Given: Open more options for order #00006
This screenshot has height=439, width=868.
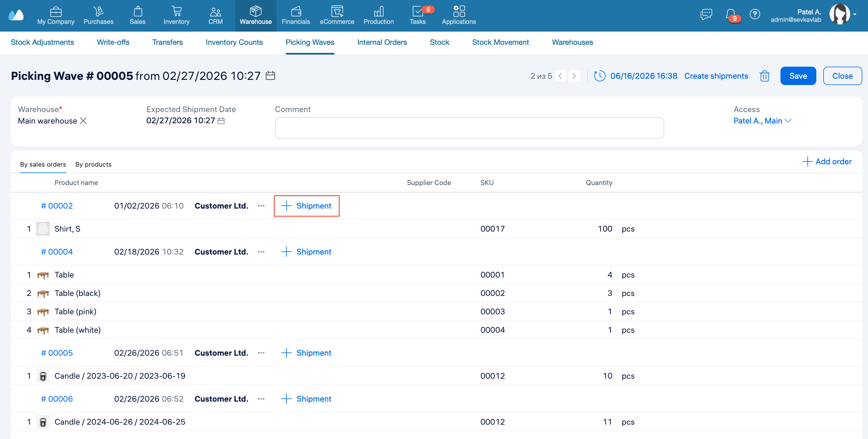Looking at the screenshot, I should tap(261, 398).
